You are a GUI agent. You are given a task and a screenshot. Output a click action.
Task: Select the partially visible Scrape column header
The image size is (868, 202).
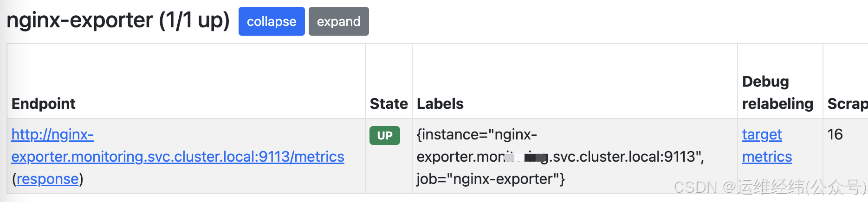pos(848,104)
